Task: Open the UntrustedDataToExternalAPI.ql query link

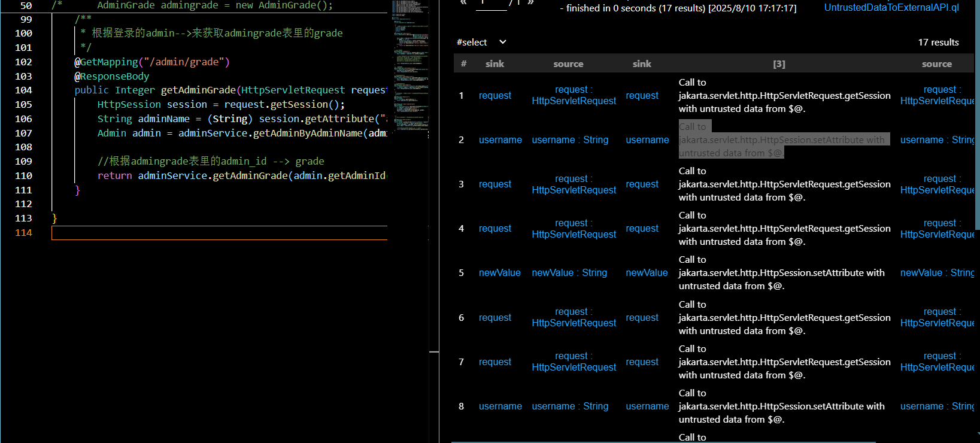Action: point(891,8)
